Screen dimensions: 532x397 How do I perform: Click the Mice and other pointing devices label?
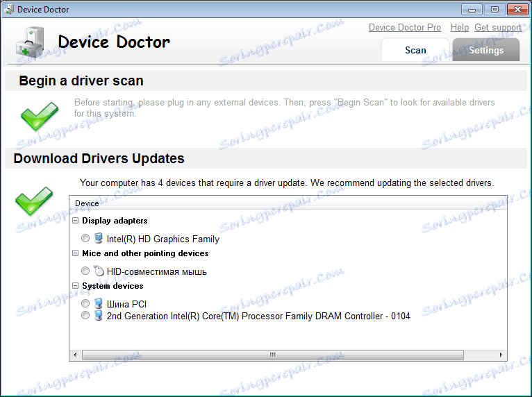point(145,253)
